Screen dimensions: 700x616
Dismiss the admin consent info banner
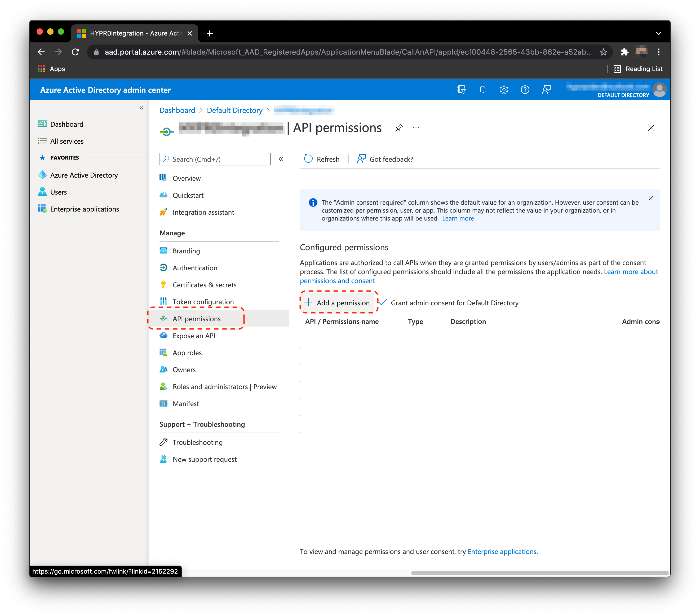(650, 198)
